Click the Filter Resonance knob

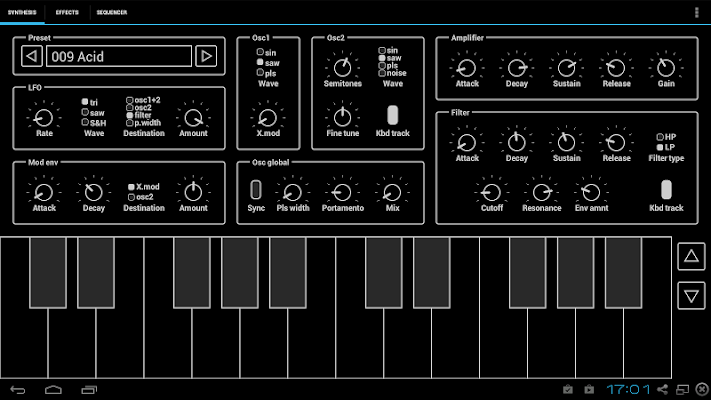click(541, 192)
